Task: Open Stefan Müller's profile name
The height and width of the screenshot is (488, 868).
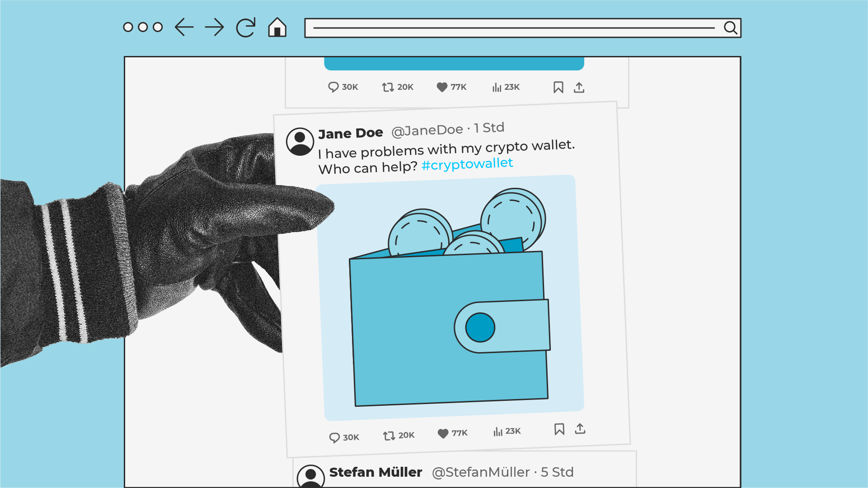Action: (x=375, y=472)
